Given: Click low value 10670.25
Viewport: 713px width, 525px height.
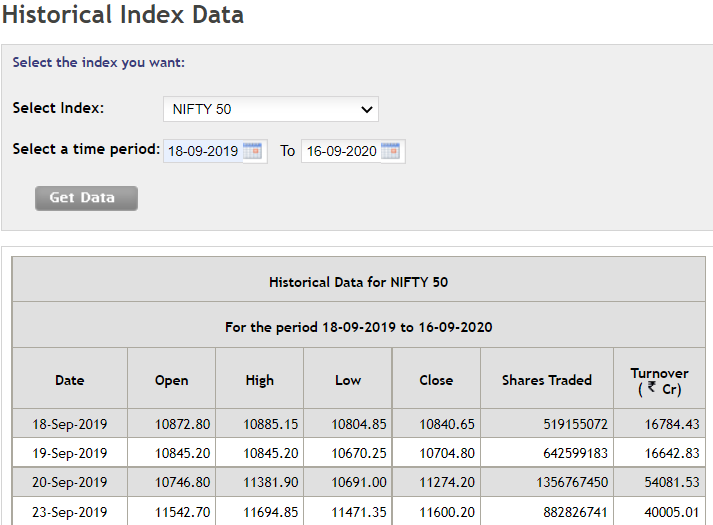Looking at the screenshot, I should 359,453.
